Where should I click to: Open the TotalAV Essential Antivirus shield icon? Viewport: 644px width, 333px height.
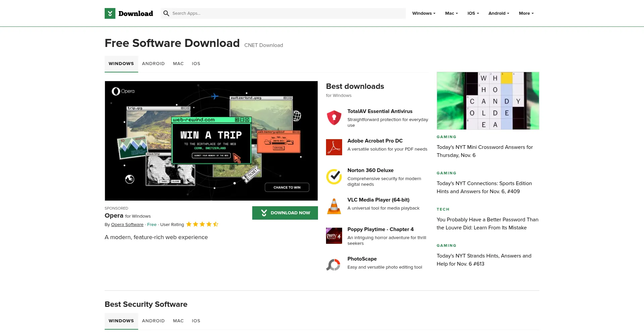pos(334,118)
